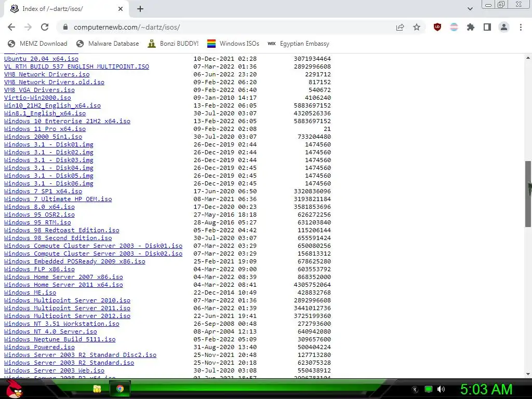Viewport: 532px width, 399px height.
Task: Download Windows_Powered.iso
Action: pos(39,348)
